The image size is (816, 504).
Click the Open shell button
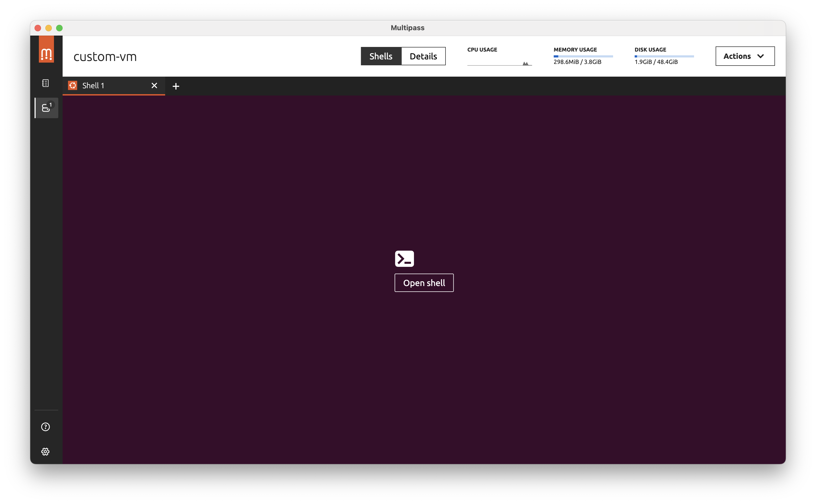click(x=424, y=283)
